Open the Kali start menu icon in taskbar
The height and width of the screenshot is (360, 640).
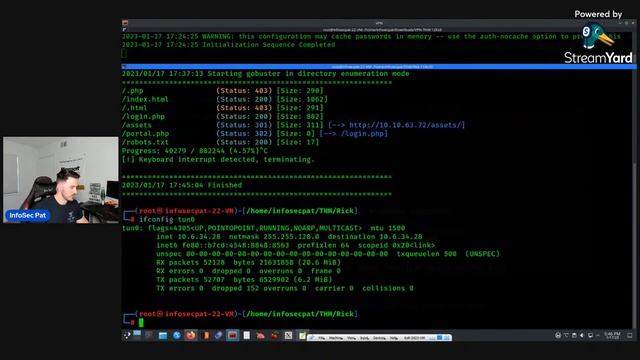coord(127,335)
